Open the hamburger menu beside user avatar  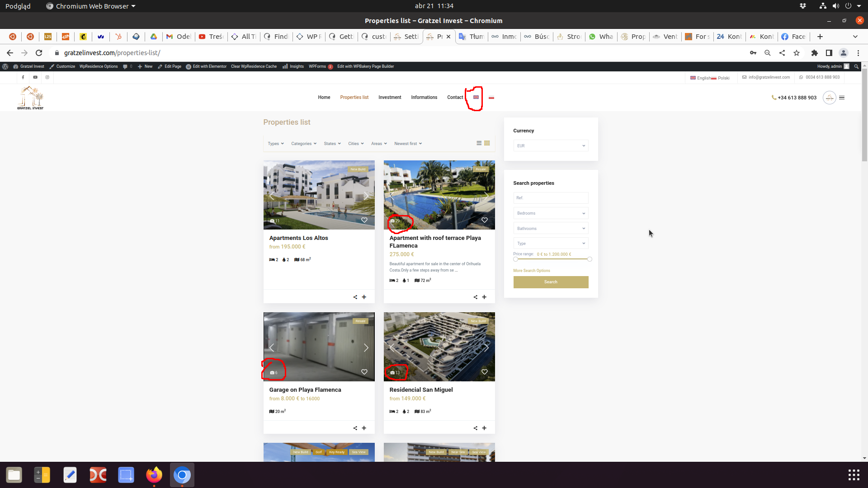[842, 98]
